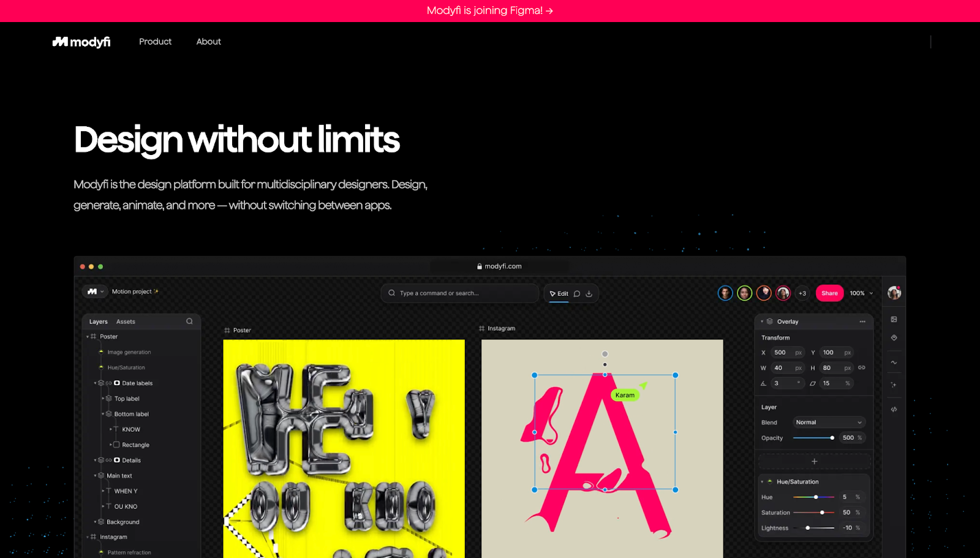Adjust the Saturation slider
The width and height of the screenshot is (980, 558).
tap(813, 513)
